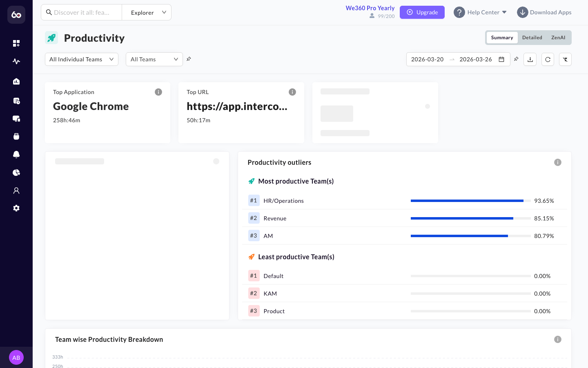Show info for Productivity outliers

coord(558,162)
